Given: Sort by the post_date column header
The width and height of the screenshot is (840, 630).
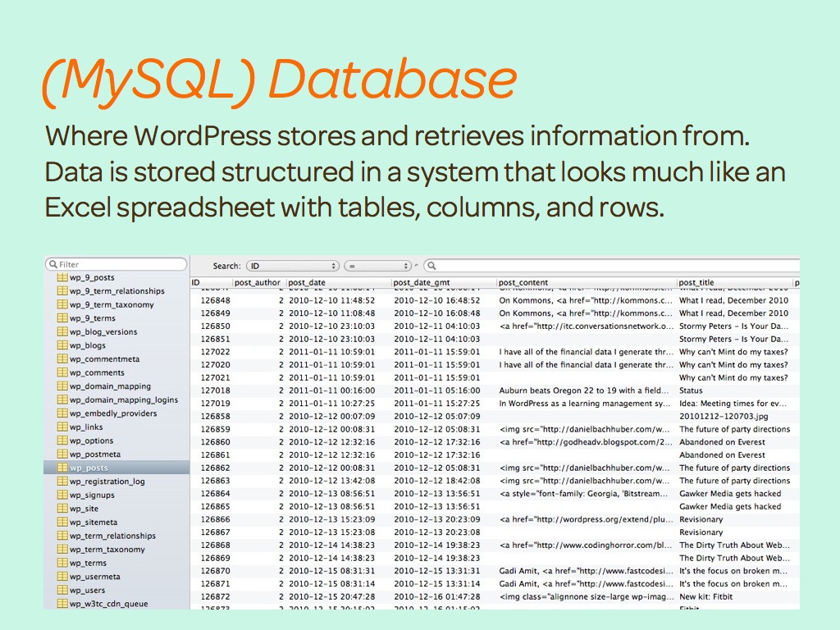Looking at the screenshot, I should [x=339, y=282].
